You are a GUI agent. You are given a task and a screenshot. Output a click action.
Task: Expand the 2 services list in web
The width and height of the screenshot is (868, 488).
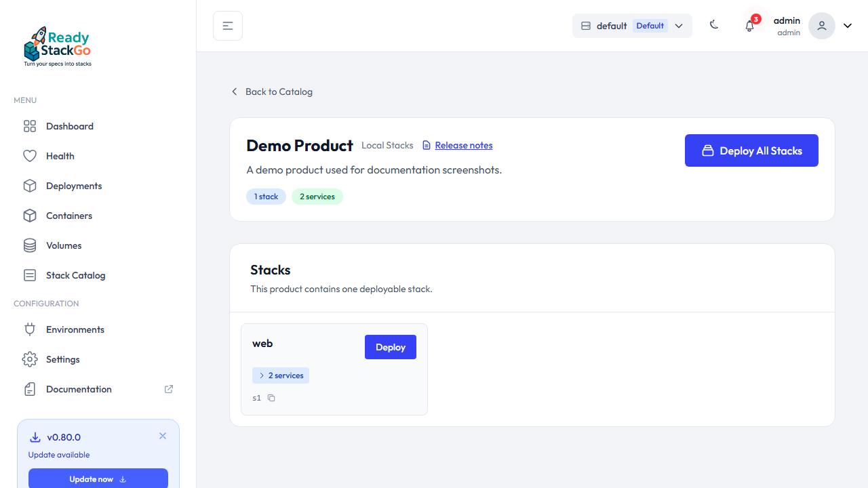(x=281, y=375)
